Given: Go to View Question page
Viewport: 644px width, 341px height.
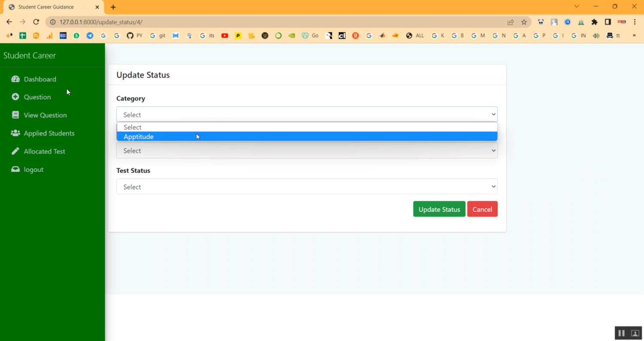Looking at the screenshot, I should point(45,115).
